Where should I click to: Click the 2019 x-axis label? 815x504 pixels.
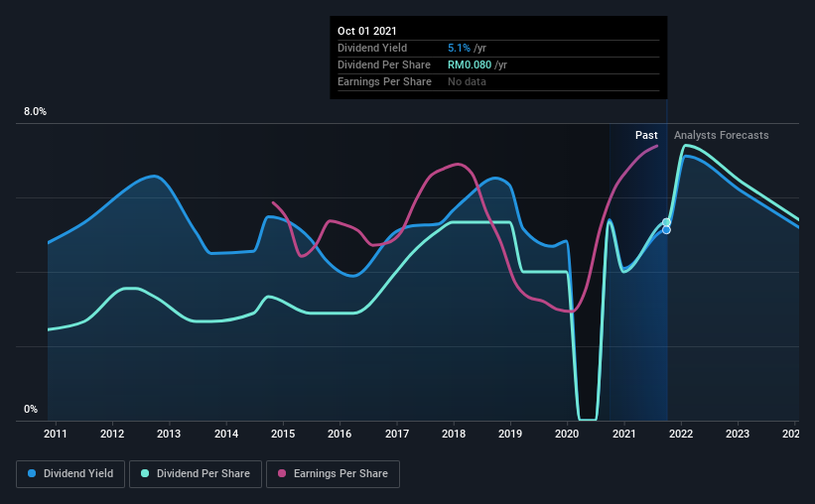(x=510, y=434)
